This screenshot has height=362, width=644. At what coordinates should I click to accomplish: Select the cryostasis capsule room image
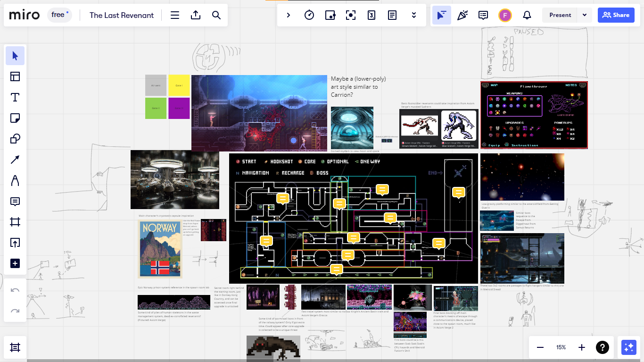[x=175, y=179]
